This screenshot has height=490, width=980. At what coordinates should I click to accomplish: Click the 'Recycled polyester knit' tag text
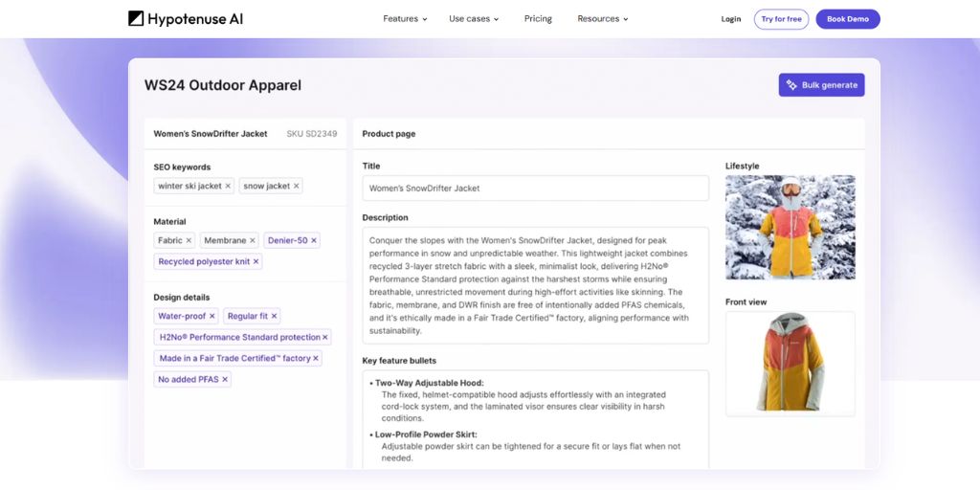point(204,262)
